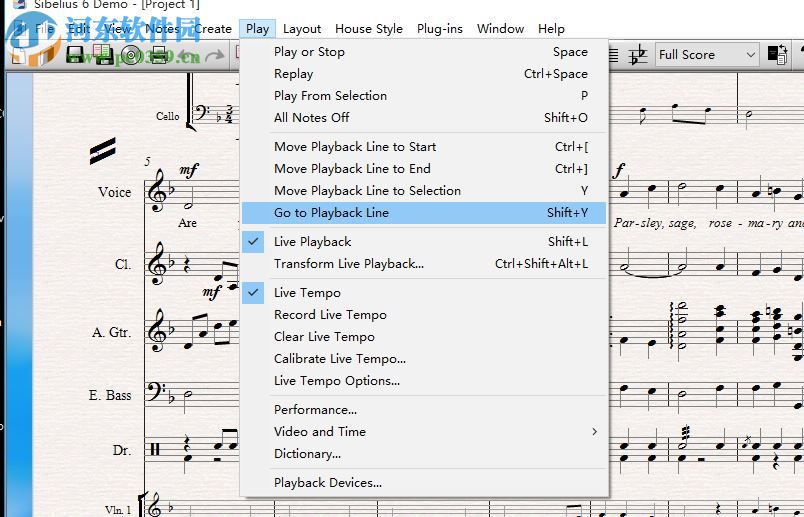
Task: Select the E. Bass staff bass clef
Action: 155,392
